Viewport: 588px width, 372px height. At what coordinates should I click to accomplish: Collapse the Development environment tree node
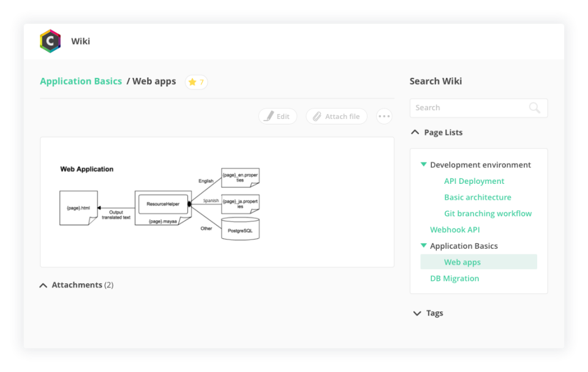(x=423, y=165)
